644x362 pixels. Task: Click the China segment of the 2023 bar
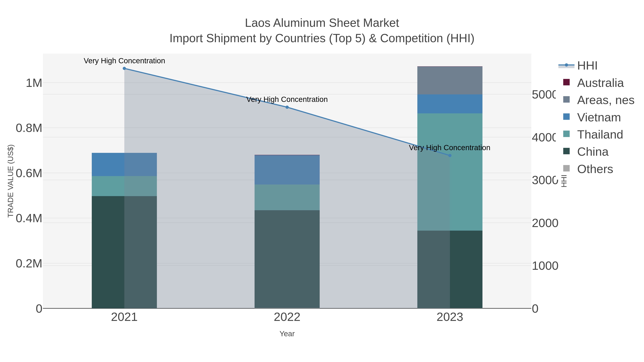[x=450, y=269]
